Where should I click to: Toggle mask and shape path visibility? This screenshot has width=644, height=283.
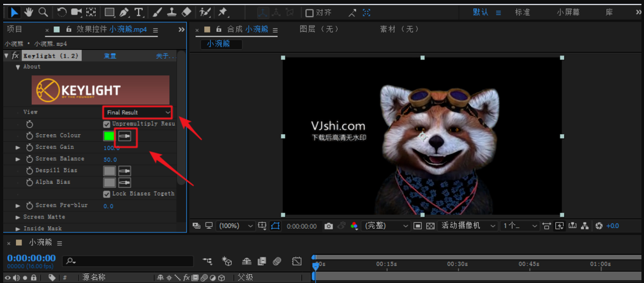coord(274,226)
